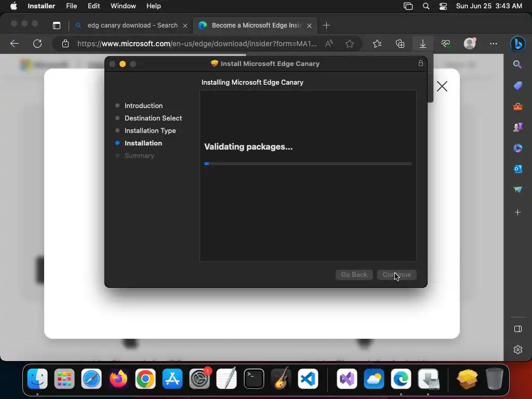532x399 pixels.
Task: Click the Edge back navigation arrow
Action: (x=15, y=44)
